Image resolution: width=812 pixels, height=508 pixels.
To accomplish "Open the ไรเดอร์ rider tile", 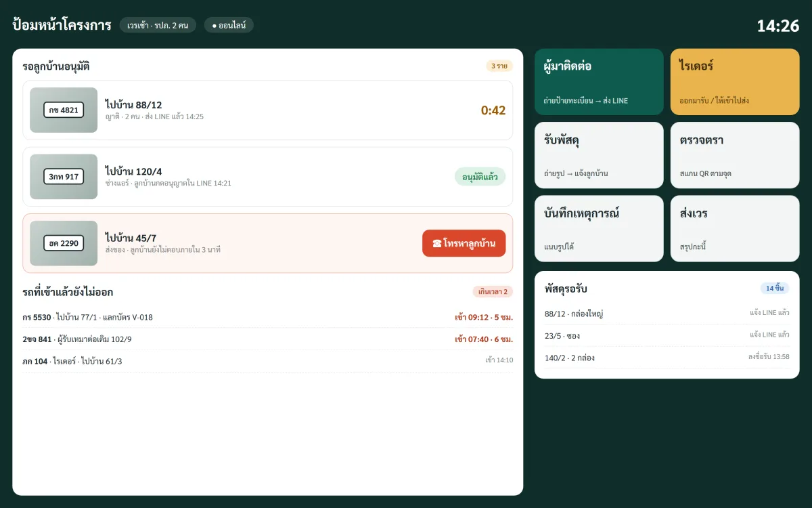I will tap(735, 82).
